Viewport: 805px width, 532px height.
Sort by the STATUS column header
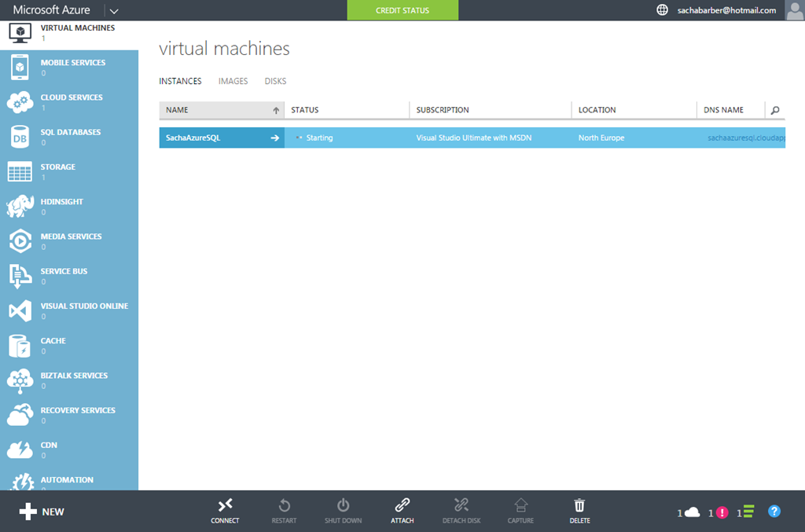click(347, 110)
